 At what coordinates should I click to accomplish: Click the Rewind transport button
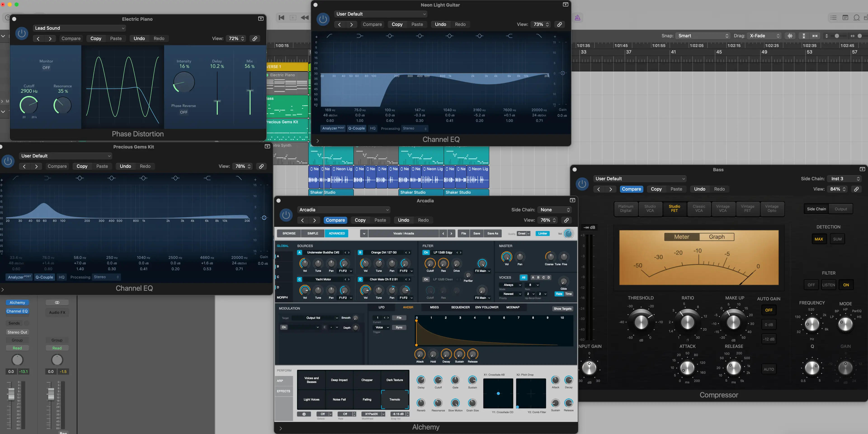tap(305, 18)
